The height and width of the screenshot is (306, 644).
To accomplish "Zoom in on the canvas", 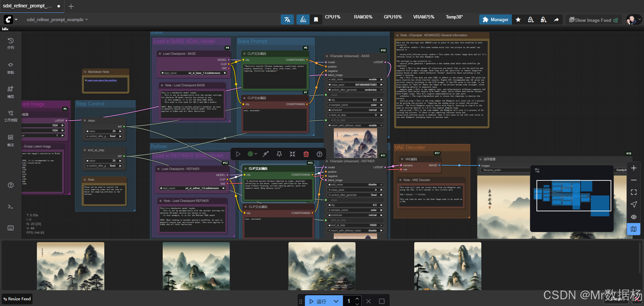I will coord(634,168).
